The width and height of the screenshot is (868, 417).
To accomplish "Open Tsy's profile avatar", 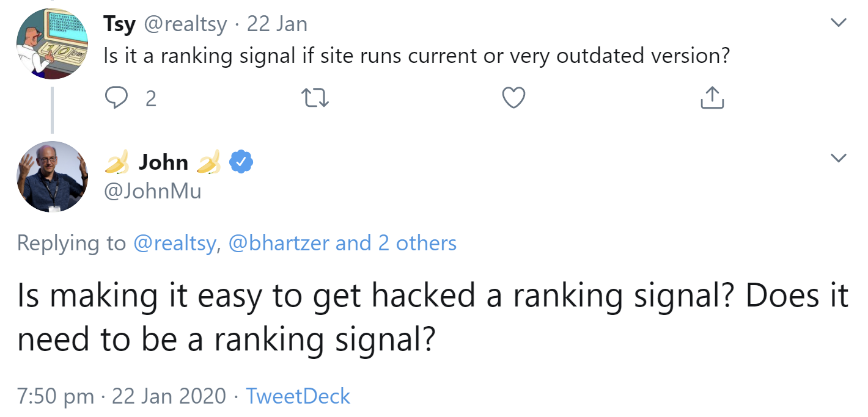I will (52, 43).
